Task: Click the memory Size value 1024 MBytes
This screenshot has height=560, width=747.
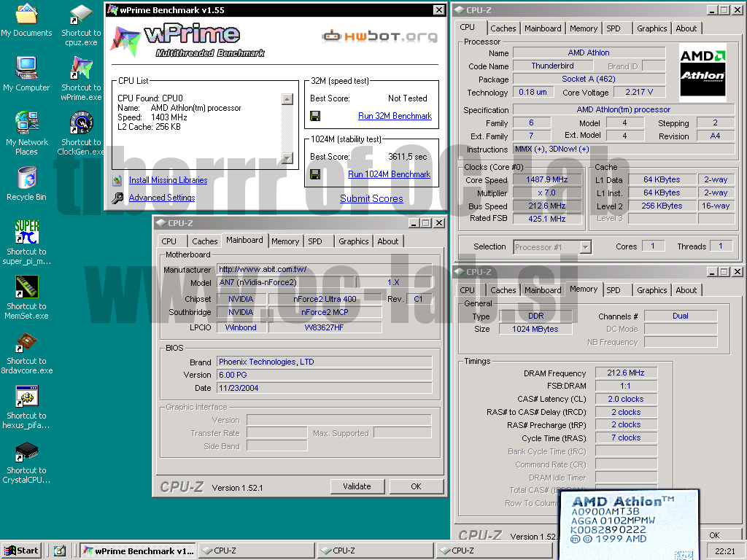Action: [x=535, y=329]
